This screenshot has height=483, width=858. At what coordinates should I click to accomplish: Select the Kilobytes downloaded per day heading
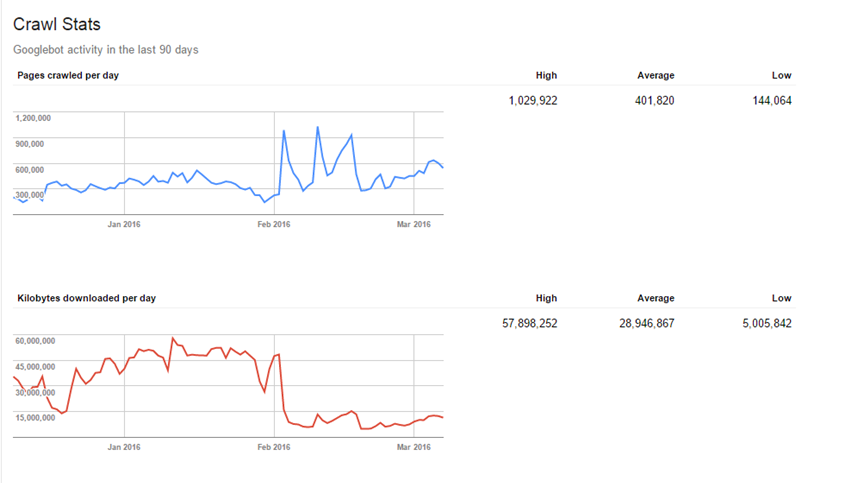[x=86, y=298]
